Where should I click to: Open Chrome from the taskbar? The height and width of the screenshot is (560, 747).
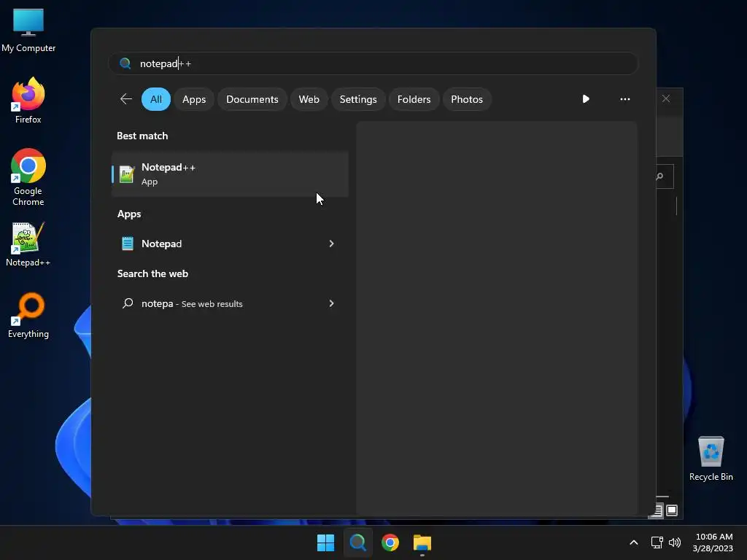tap(390, 542)
